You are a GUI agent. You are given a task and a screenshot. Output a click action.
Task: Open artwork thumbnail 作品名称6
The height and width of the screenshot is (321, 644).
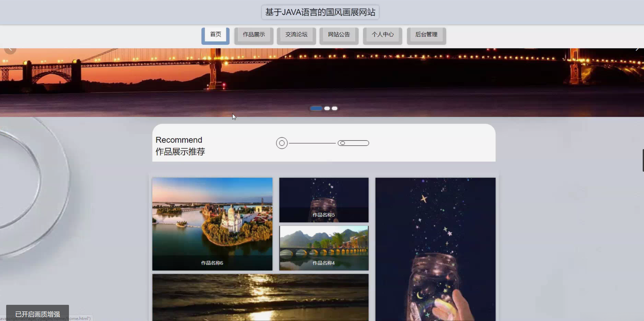212,224
